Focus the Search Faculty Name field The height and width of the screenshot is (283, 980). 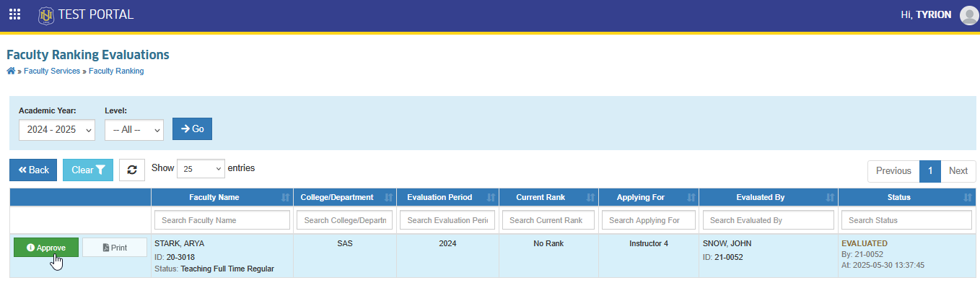(x=222, y=219)
